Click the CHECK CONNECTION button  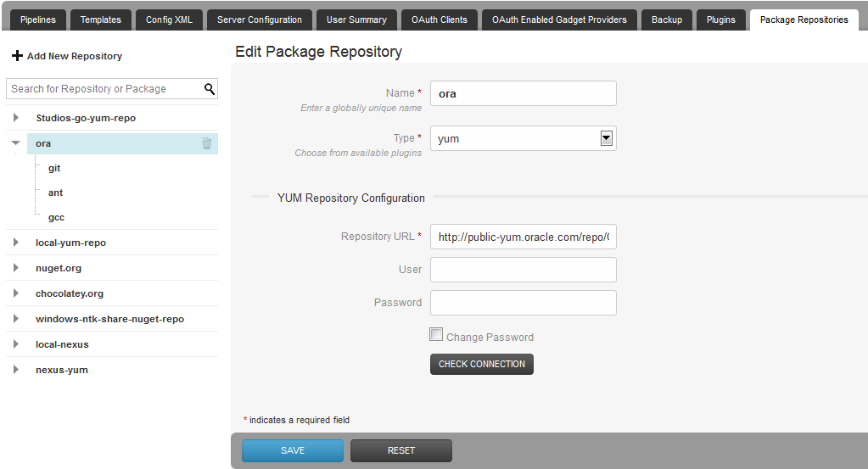pyautogui.click(x=482, y=364)
